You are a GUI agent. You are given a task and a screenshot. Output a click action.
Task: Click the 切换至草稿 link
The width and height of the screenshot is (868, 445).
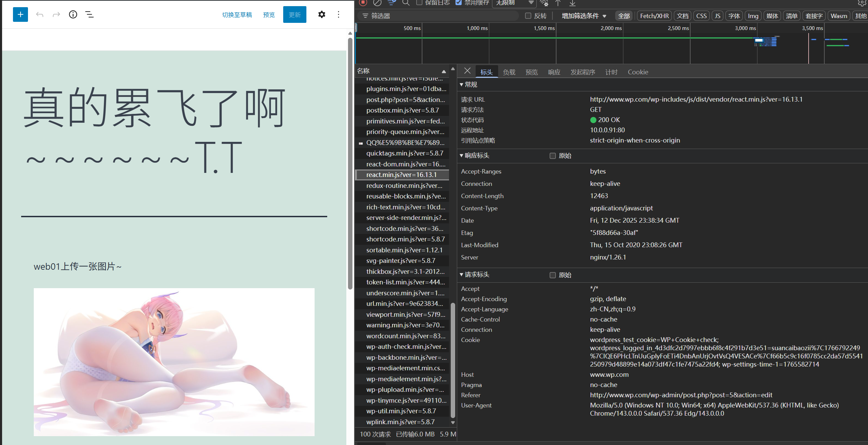237,15
